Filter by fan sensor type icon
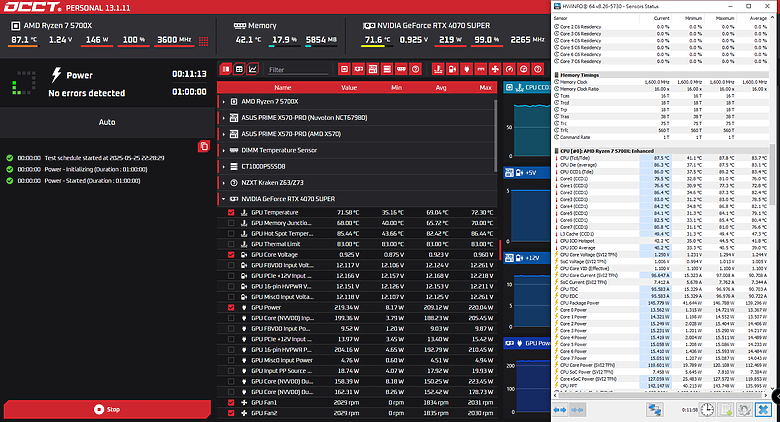 pyautogui.click(x=495, y=69)
